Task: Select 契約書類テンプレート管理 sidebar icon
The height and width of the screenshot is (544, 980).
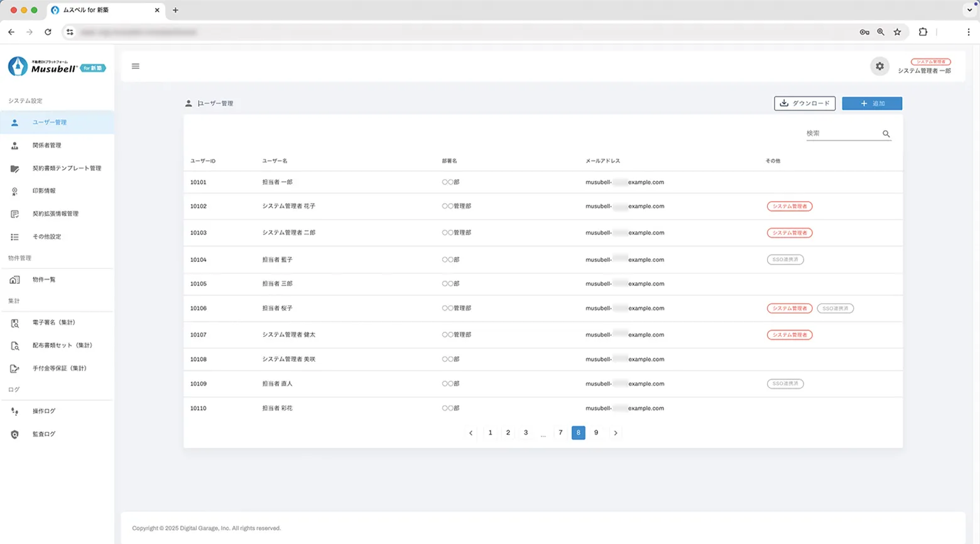Action: (14, 168)
